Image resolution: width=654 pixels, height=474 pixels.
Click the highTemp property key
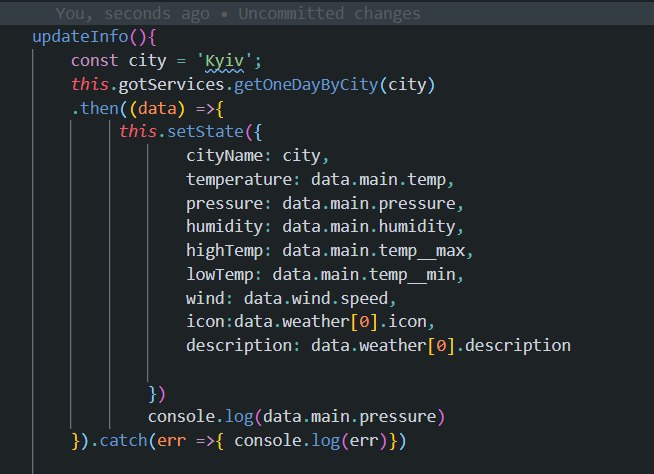[224, 251]
